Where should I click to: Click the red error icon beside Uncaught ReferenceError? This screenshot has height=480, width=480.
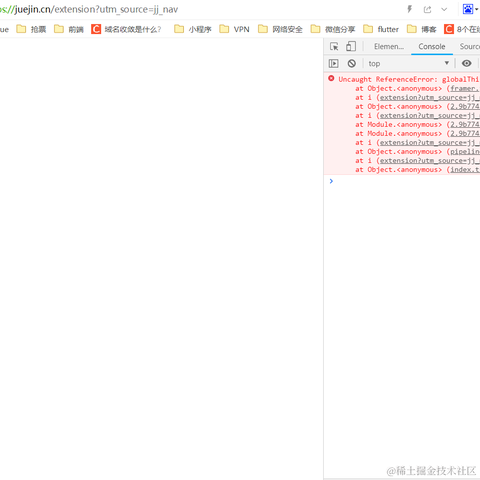[331, 78]
